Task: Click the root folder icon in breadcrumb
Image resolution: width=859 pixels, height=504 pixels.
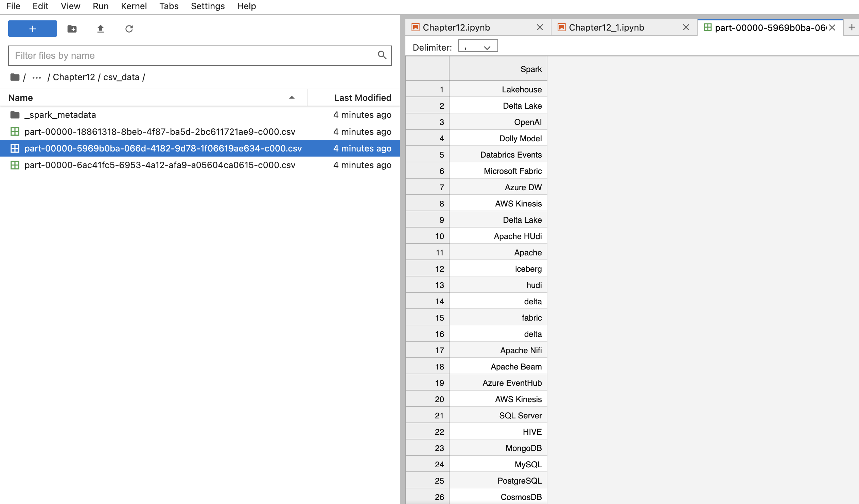Action: click(x=15, y=77)
